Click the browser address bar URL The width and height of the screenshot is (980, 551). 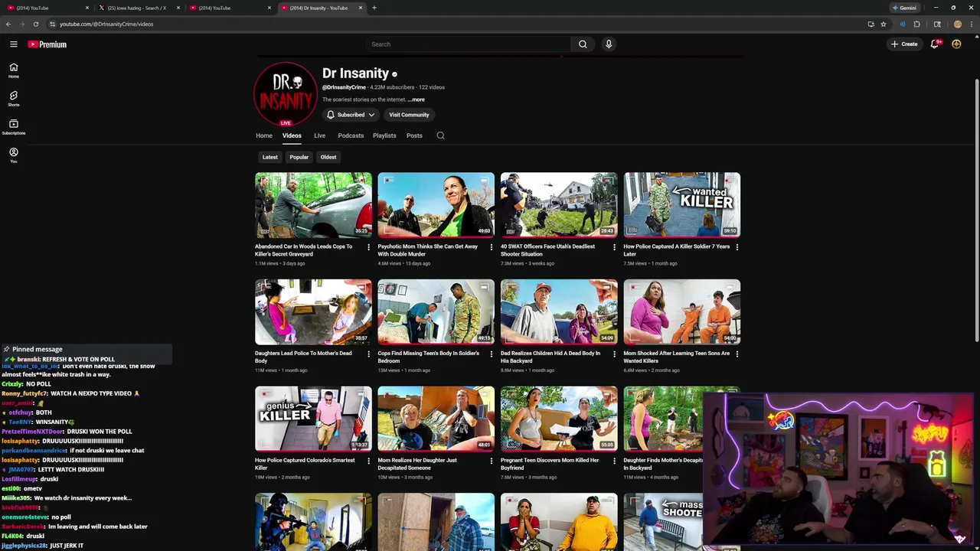[106, 24]
